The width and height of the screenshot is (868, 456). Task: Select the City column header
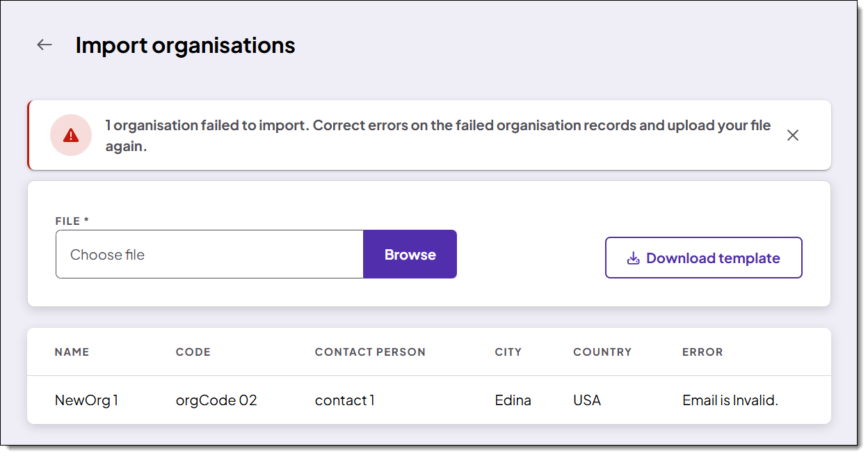click(x=508, y=352)
